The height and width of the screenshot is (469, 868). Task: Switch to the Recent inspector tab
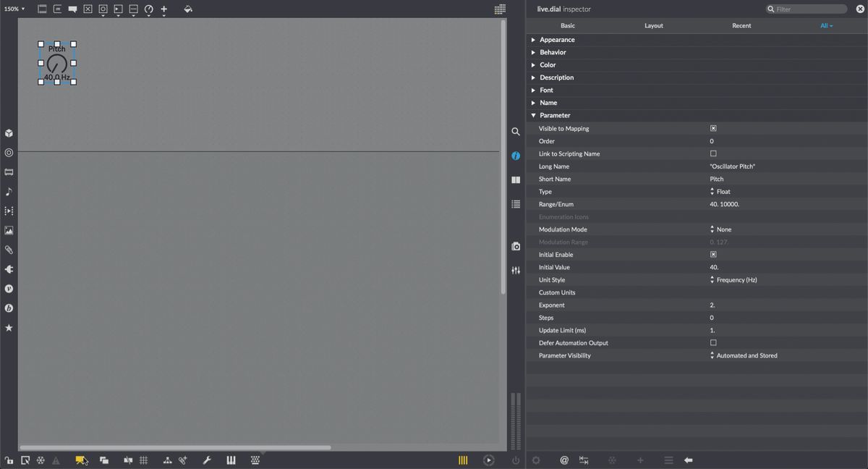click(x=741, y=26)
